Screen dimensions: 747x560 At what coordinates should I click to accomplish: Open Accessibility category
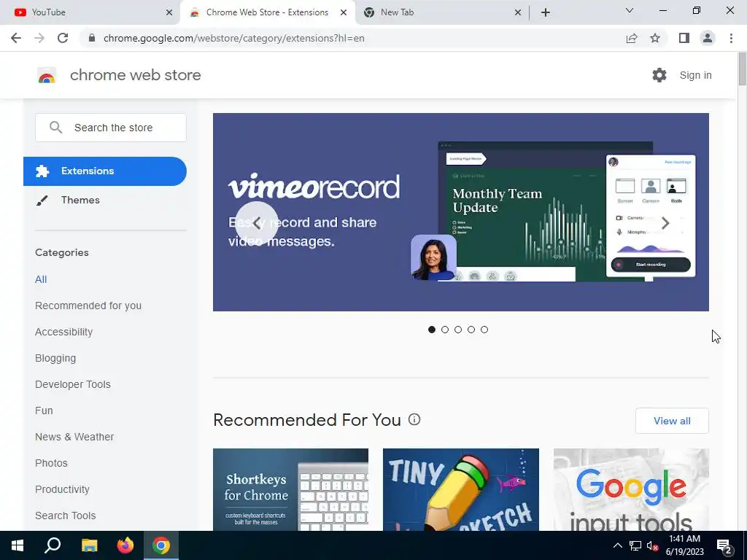pyautogui.click(x=64, y=332)
